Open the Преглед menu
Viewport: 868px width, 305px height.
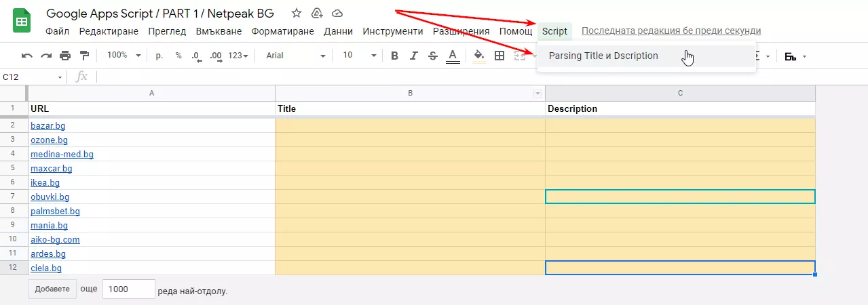pyautogui.click(x=167, y=31)
